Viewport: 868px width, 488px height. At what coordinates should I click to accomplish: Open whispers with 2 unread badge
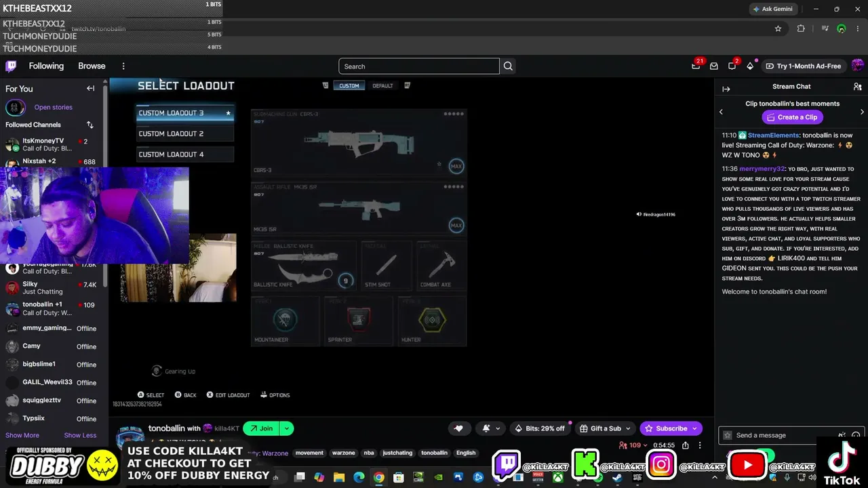pos(732,66)
